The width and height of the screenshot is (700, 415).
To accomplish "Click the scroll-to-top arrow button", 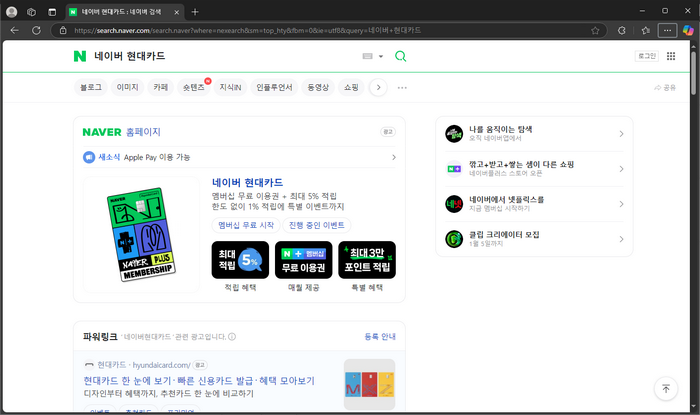I will point(666,389).
